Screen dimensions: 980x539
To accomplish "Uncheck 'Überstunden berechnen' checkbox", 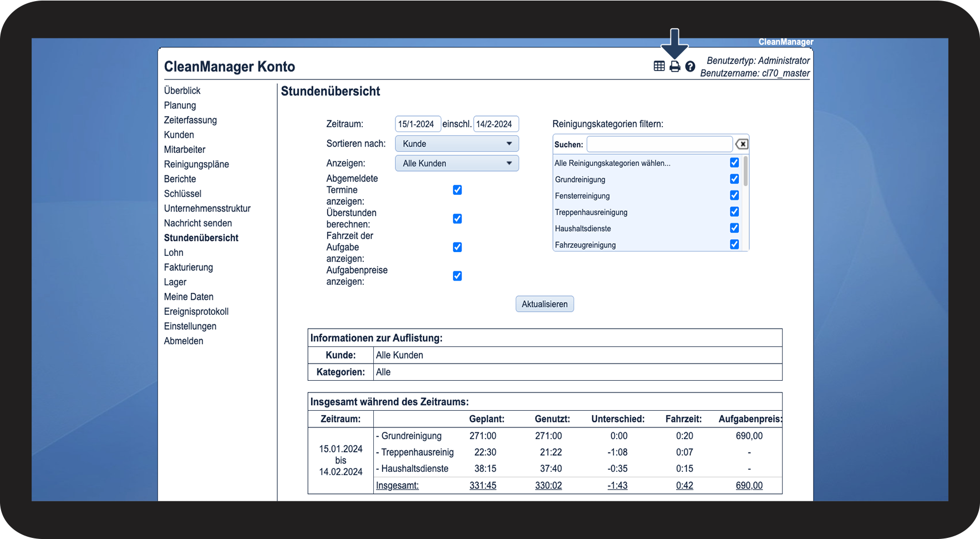I will [x=457, y=219].
